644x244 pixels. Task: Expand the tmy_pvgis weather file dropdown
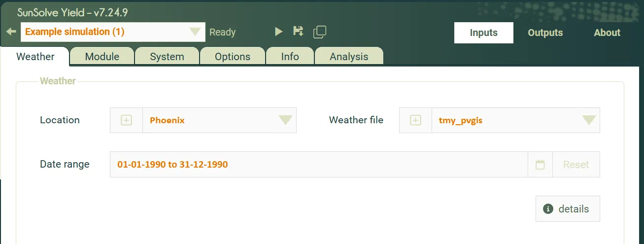click(x=589, y=120)
